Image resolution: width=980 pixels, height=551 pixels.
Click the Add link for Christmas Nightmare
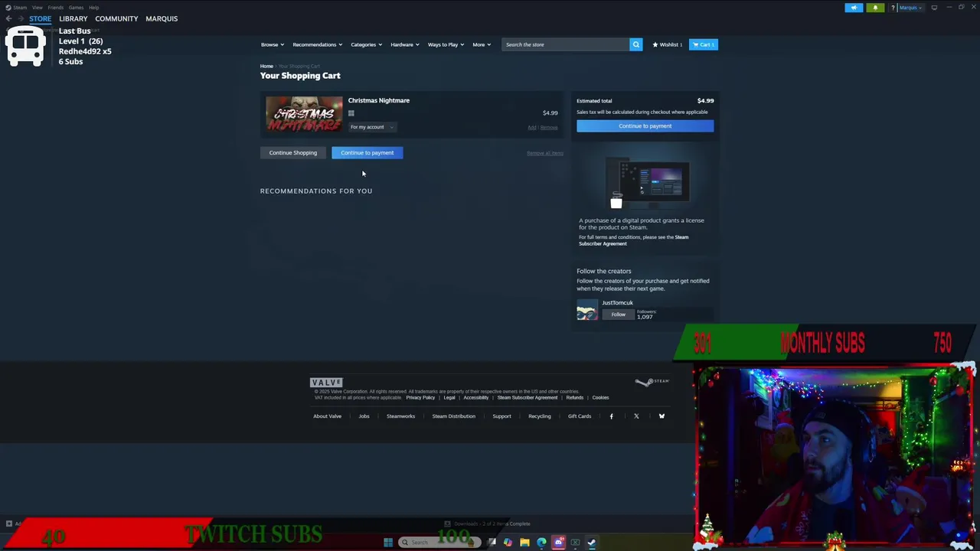531,128
